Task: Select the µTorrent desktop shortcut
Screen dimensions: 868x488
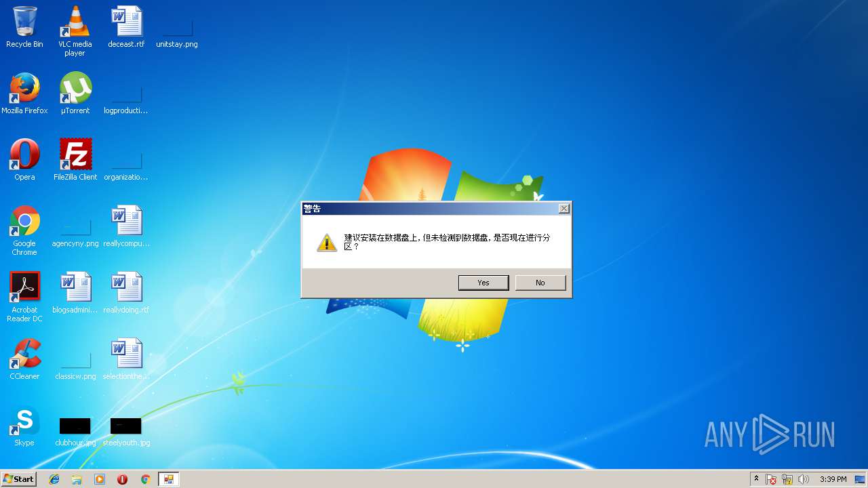Action: click(75, 94)
